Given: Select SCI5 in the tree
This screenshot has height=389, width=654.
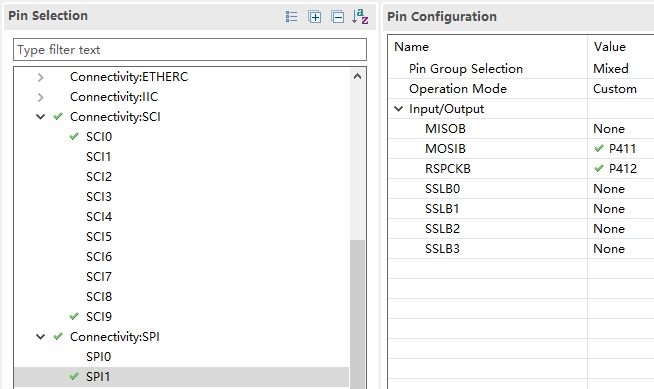Looking at the screenshot, I should pos(99,237).
